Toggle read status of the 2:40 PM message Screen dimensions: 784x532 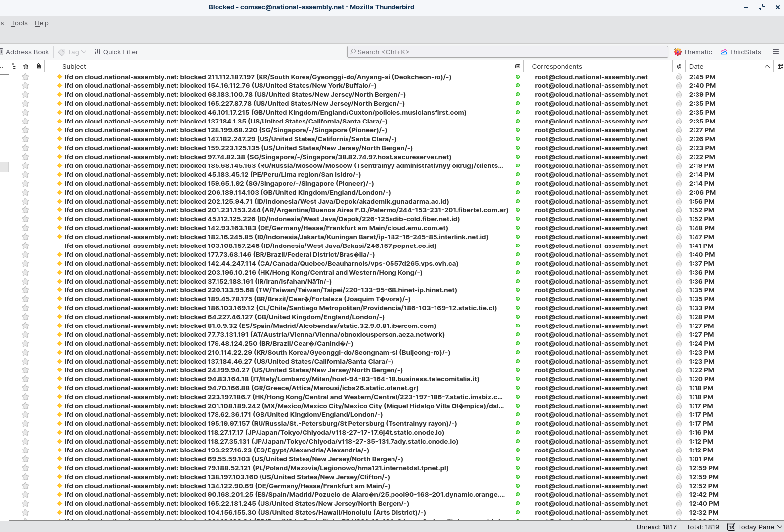click(518, 86)
